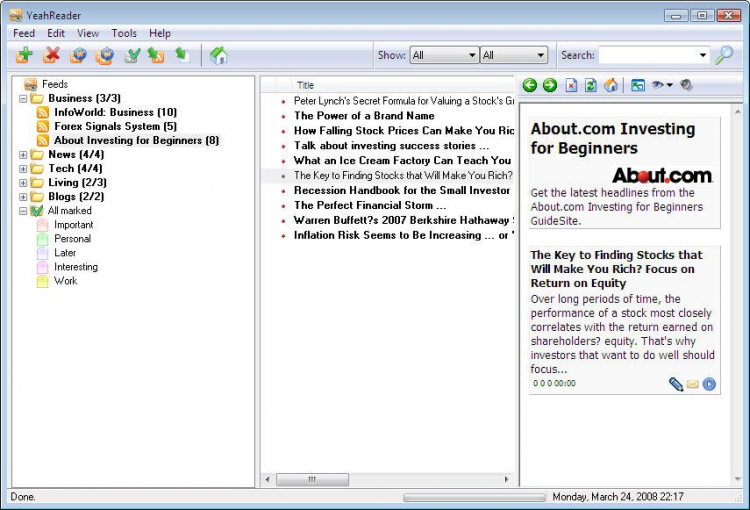Open the Feed menu
Image resolution: width=750 pixels, height=510 pixels.
point(24,33)
